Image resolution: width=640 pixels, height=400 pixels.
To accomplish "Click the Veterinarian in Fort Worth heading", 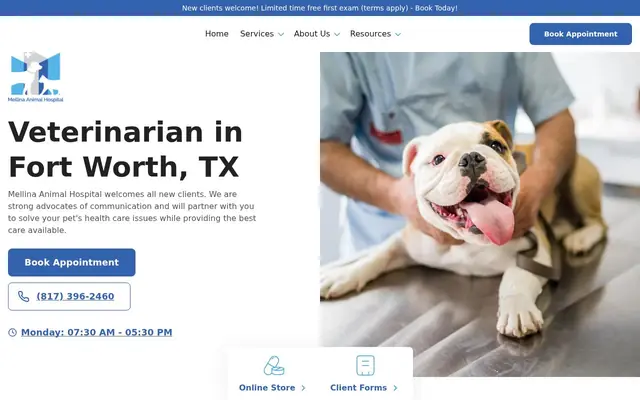I will (x=125, y=150).
